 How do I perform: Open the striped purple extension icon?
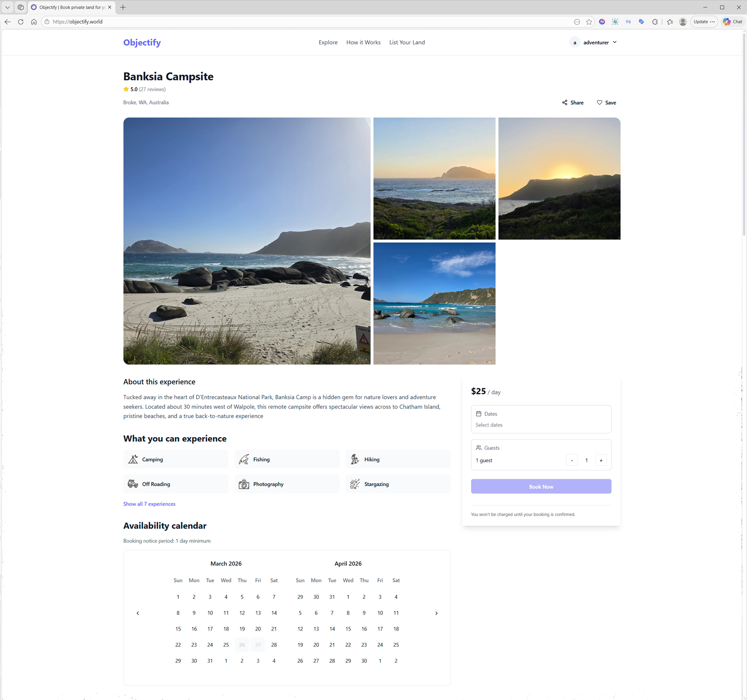point(602,22)
